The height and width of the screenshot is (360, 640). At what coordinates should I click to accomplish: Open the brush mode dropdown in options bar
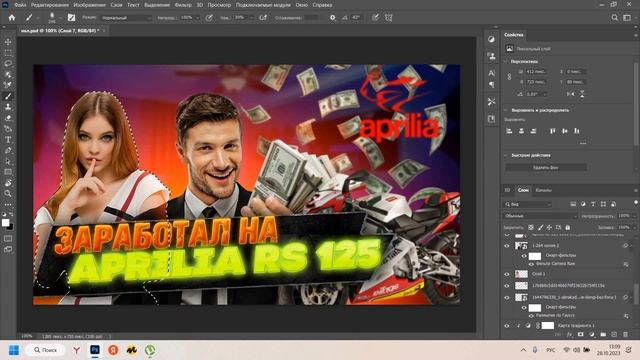click(126, 18)
